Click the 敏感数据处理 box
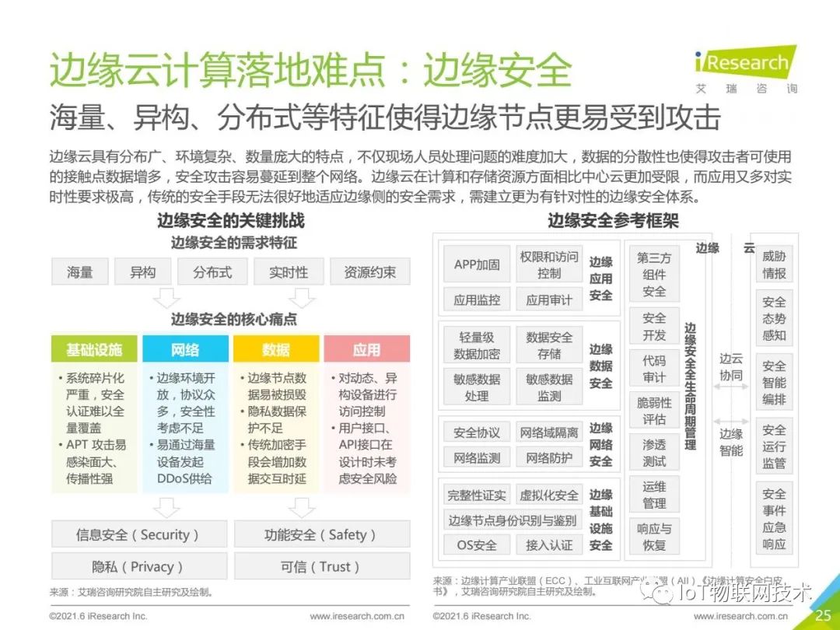This screenshot has width=840, height=630. point(477,387)
